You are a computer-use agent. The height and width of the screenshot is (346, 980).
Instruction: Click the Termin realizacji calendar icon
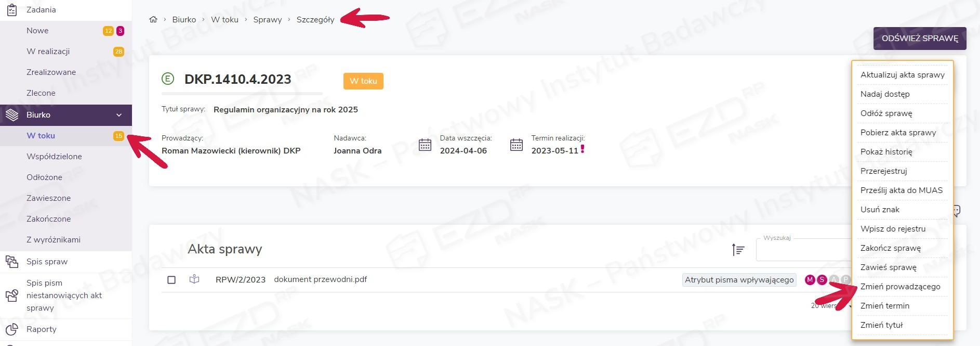point(516,145)
